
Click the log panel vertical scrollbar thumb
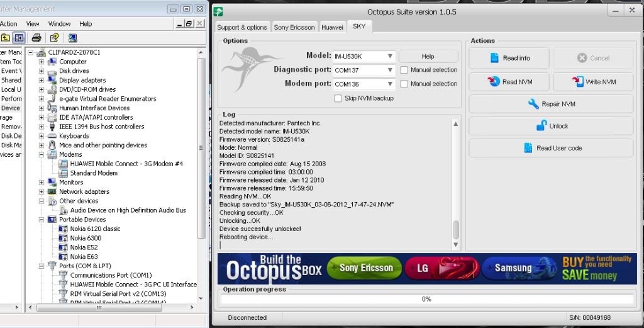click(x=456, y=230)
